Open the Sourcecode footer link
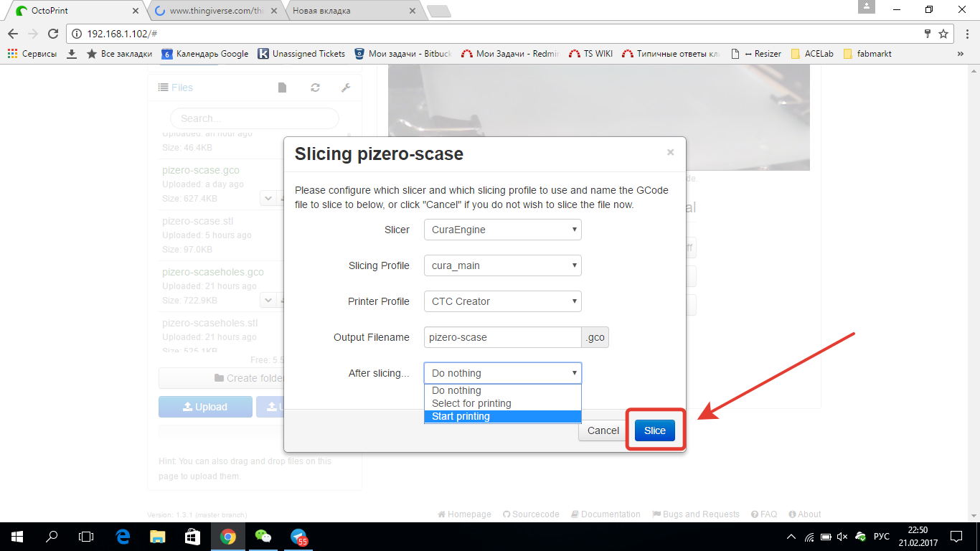 (x=531, y=514)
